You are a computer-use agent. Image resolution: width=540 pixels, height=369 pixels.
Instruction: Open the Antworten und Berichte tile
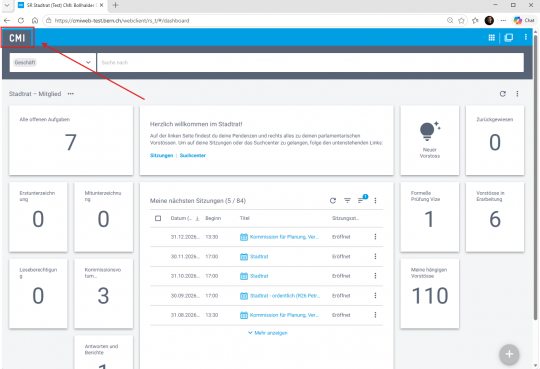[x=103, y=352]
